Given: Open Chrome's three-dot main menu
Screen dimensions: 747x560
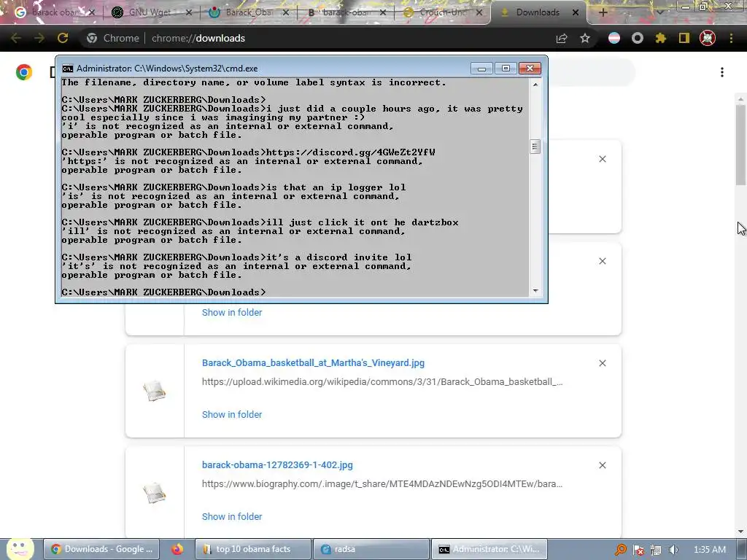Looking at the screenshot, I should pos(731,38).
